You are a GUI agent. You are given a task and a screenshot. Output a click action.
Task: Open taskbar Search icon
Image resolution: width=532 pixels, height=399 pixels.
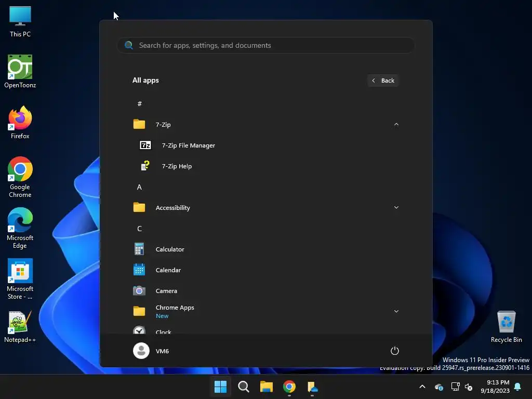(x=244, y=387)
